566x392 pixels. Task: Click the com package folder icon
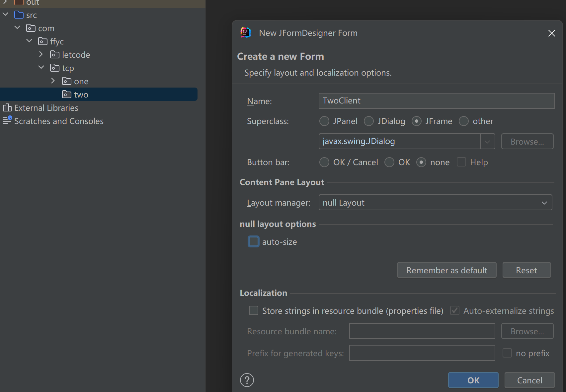pos(31,28)
